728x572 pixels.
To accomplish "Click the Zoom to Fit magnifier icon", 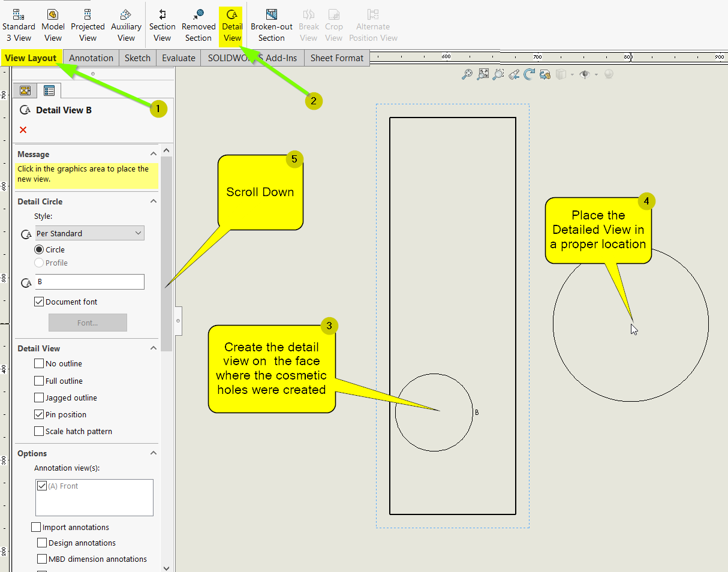I will coord(467,74).
